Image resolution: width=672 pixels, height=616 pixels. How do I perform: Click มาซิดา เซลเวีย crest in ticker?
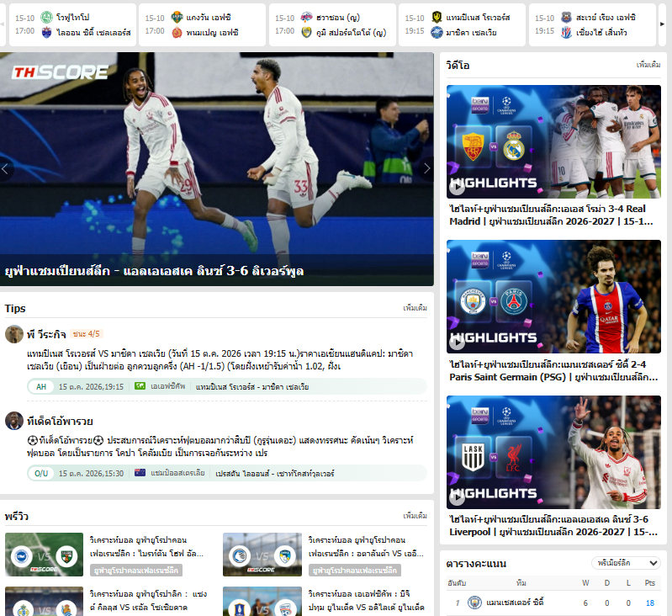[437, 32]
